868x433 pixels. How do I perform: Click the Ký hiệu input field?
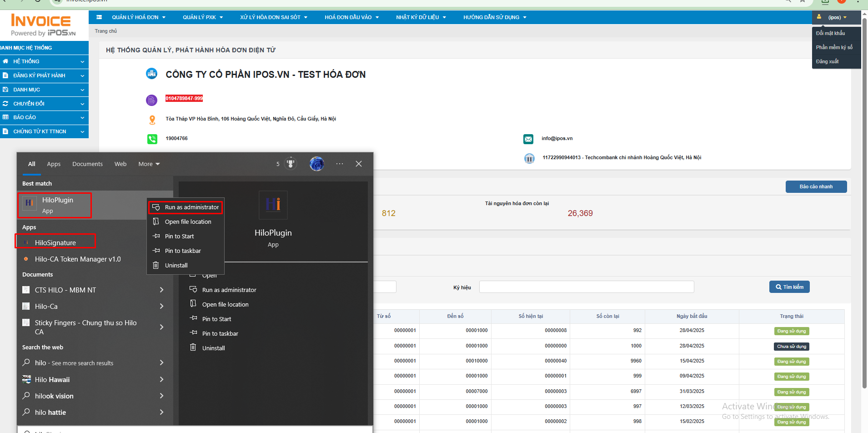tap(586, 287)
